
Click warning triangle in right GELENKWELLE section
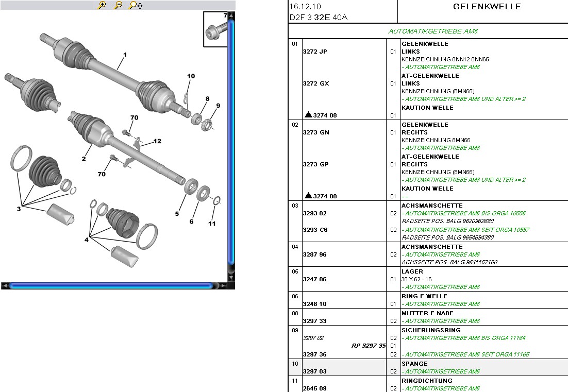point(308,196)
